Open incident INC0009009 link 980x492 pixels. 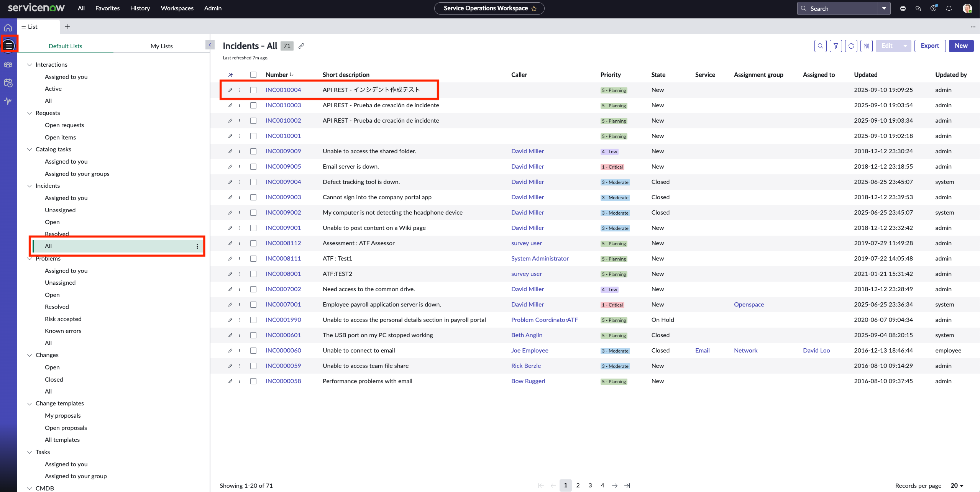click(283, 151)
